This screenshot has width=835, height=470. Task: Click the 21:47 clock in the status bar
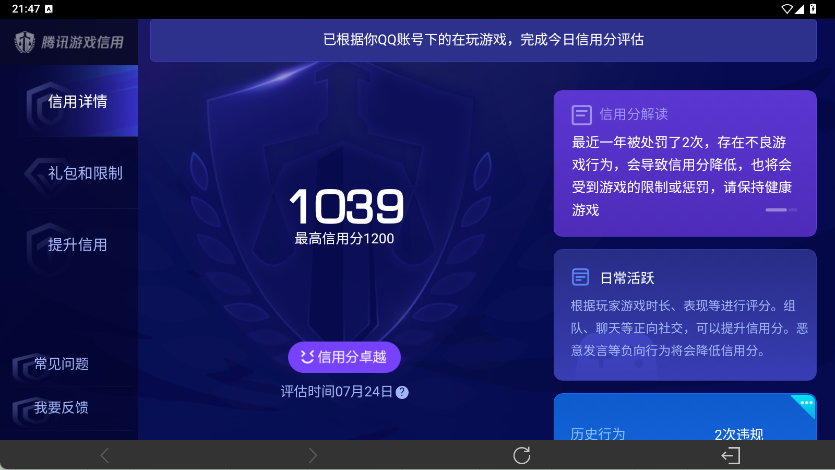point(26,9)
